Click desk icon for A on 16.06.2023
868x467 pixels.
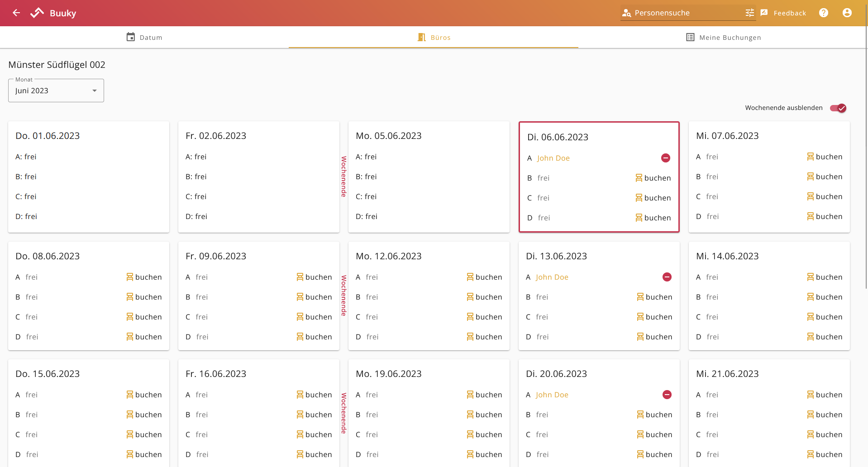[x=300, y=395]
